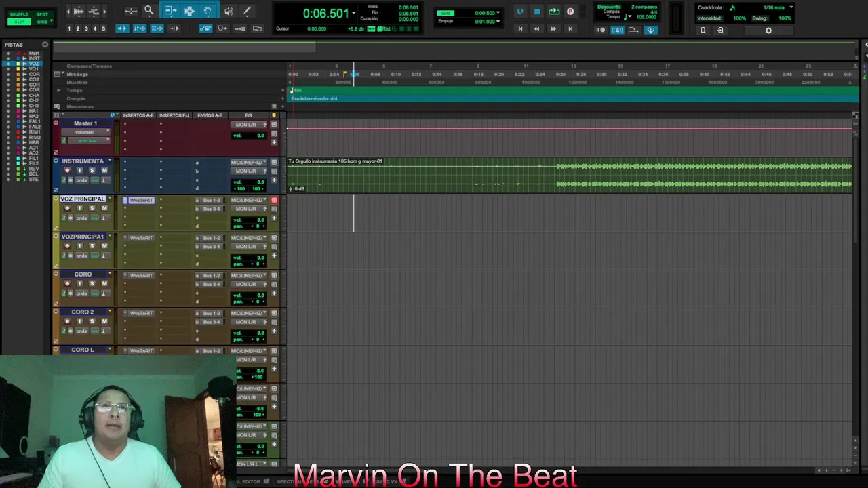Toggle Grid edit mode

tap(42, 22)
